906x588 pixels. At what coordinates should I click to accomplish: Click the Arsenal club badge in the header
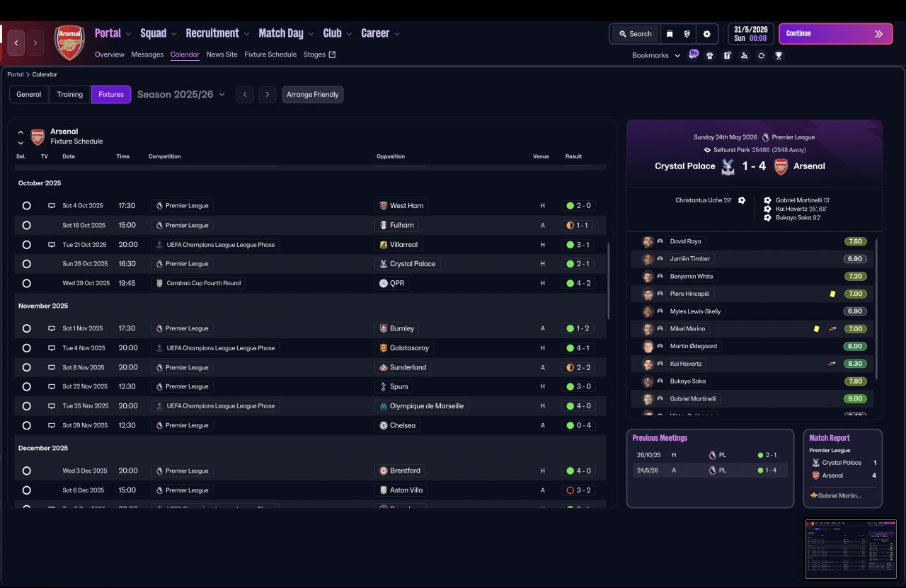tap(70, 42)
